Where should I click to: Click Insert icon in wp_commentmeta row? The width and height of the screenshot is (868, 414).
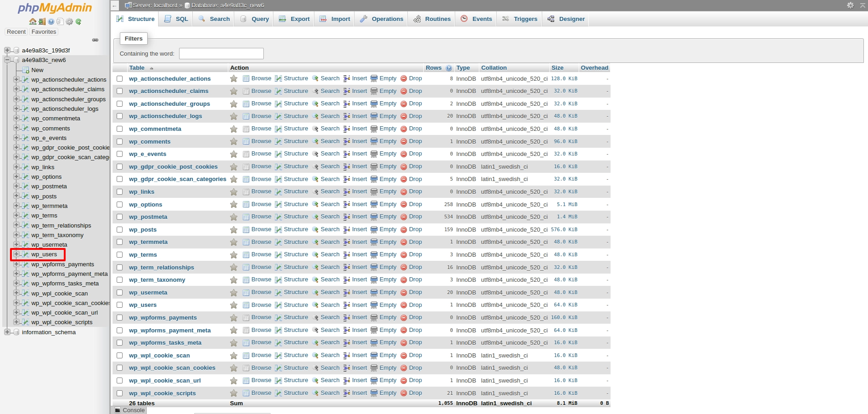click(347, 129)
